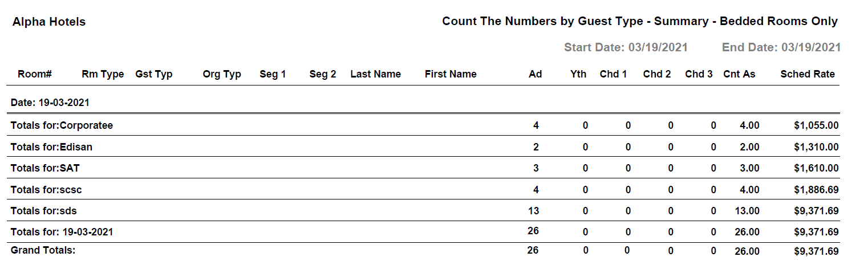Click the Sched Rate column header
This screenshot has width=868, height=277.
pyautogui.click(x=807, y=74)
